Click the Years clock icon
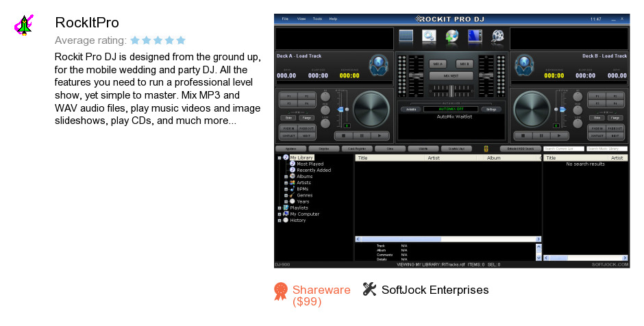 tap(293, 201)
